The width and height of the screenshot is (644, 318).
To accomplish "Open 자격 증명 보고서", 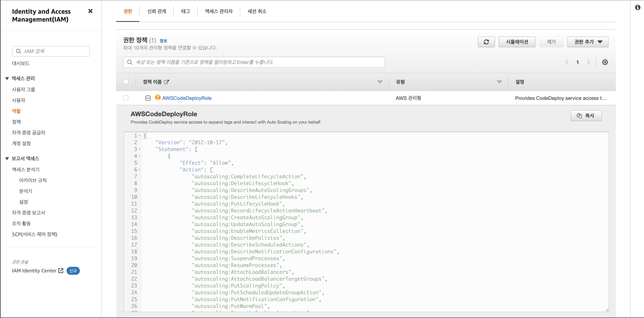I will pyautogui.click(x=29, y=213).
